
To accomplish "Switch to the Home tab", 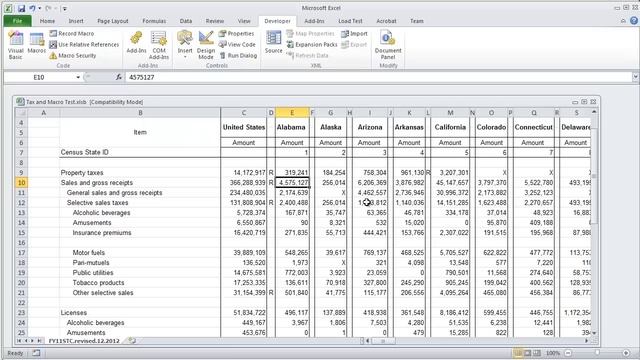I will [47, 21].
